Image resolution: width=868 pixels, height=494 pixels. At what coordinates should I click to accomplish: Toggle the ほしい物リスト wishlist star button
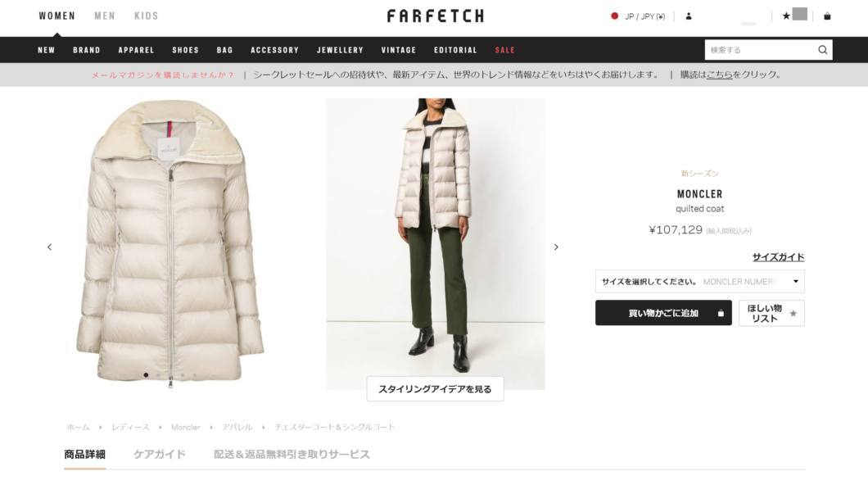pyautogui.click(x=771, y=314)
